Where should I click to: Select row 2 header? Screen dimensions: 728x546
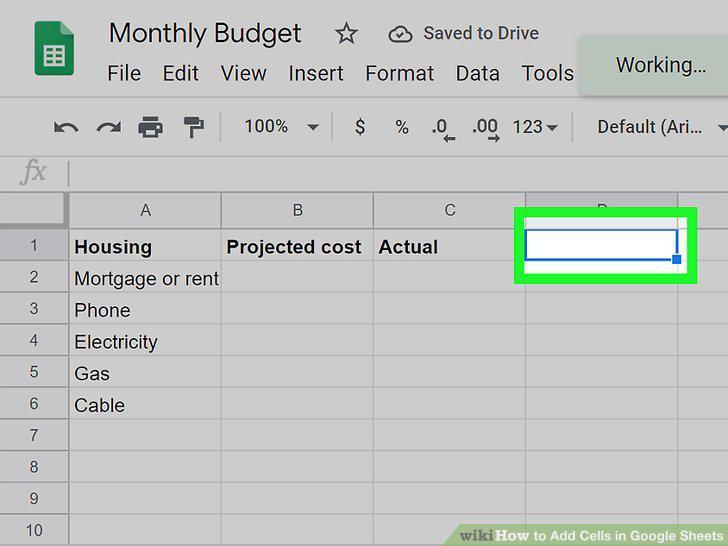pyautogui.click(x=34, y=277)
